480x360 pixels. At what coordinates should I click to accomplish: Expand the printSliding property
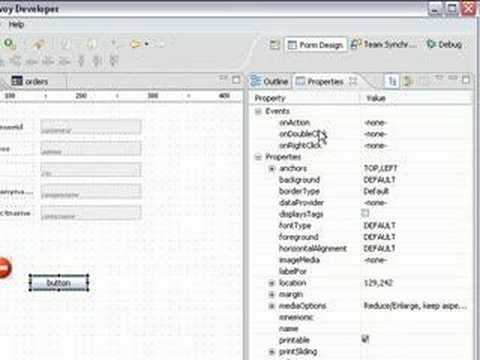pyautogui.click(x=272, y=352)
